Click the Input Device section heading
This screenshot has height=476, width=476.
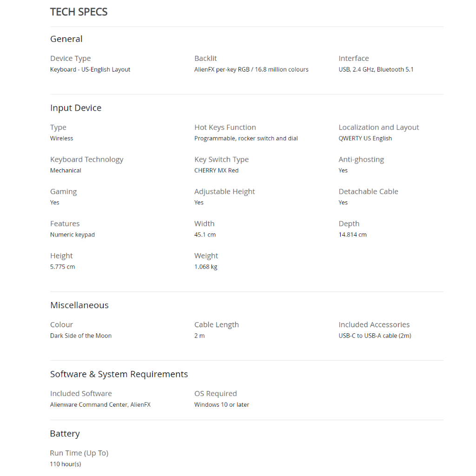76,108
